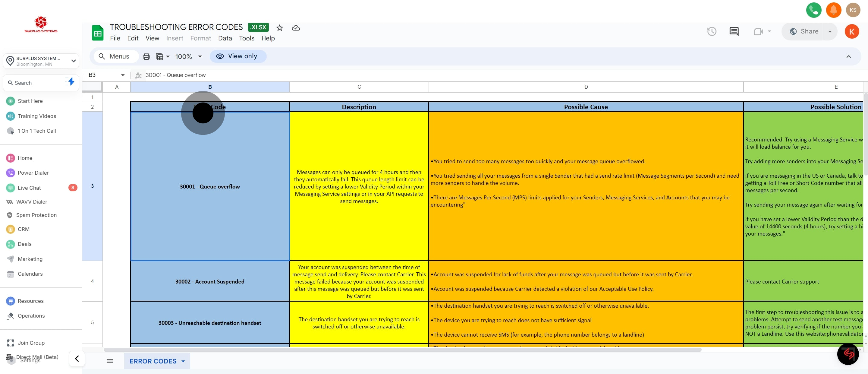Image resolution: width=868 pixels, height=374 pixels.
Task: Toggle the View only mode button
Action: (x=238, y=56)
